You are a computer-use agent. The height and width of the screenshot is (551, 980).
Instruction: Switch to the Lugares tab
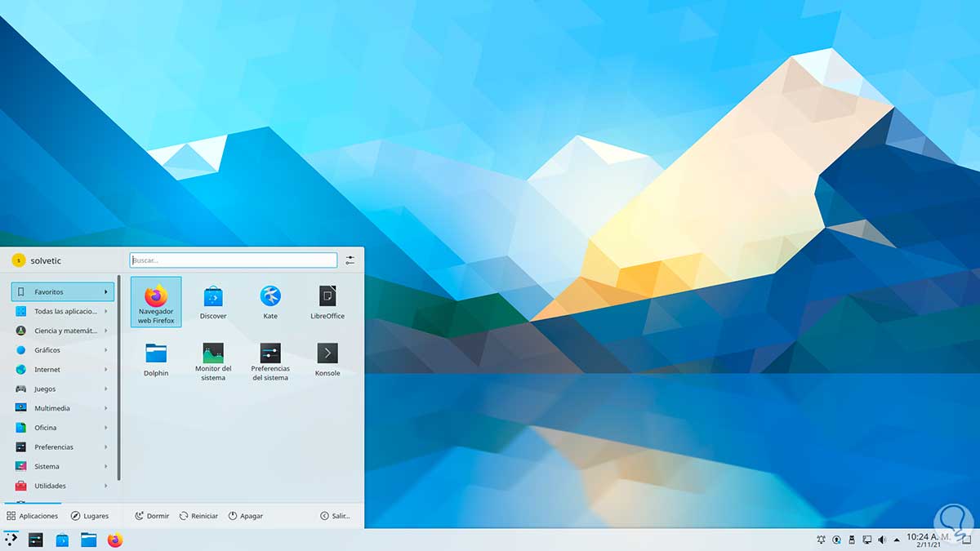[90, 515]
